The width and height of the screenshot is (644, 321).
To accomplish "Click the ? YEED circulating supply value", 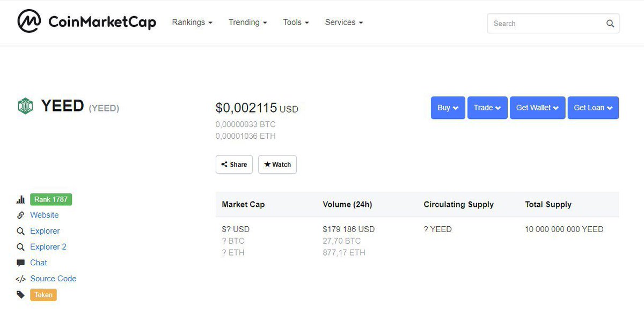I will (x=438, y=229).
